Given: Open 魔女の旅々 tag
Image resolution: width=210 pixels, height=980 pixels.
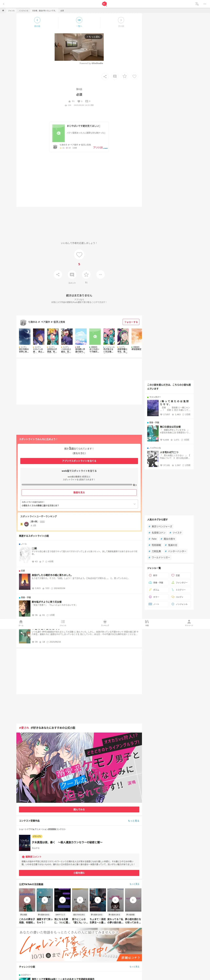Looking at the screenshot, I should click(168, 539).
